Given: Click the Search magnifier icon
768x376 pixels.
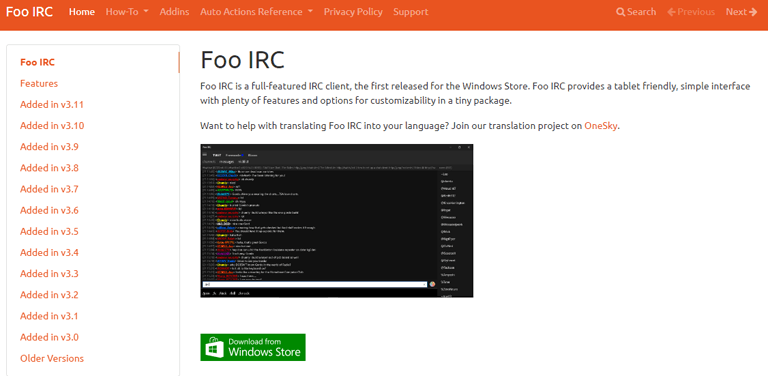Looking at the screenshot, I should tap(621, 12).
